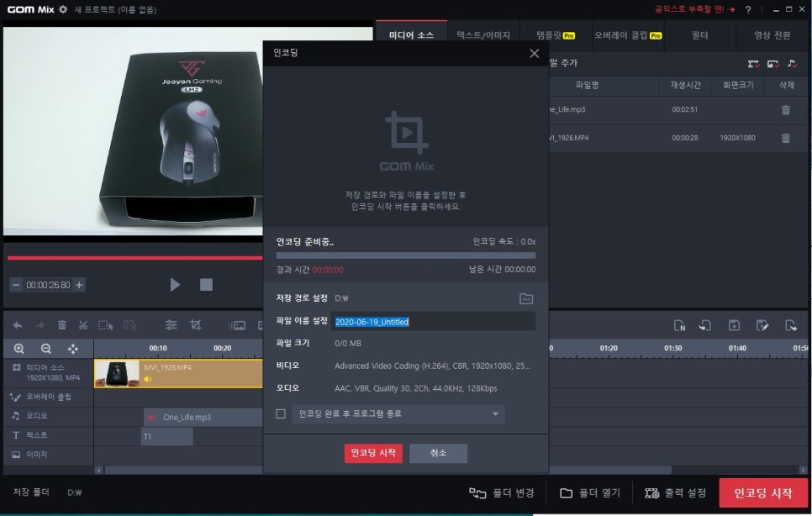This screenshot has height=516, width=812.
Task: Toggle mute on One_Life.mp3 audio clip
Action: [x=152, y=417]
